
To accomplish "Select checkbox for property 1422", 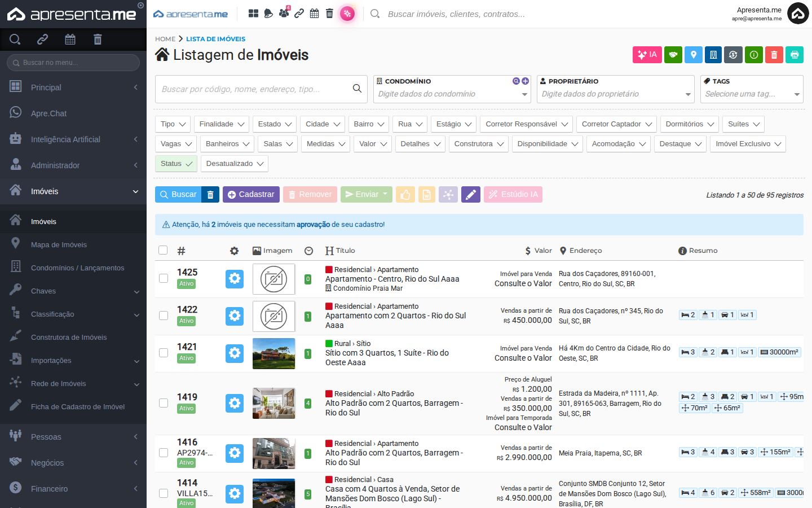I will click(164, 316).
